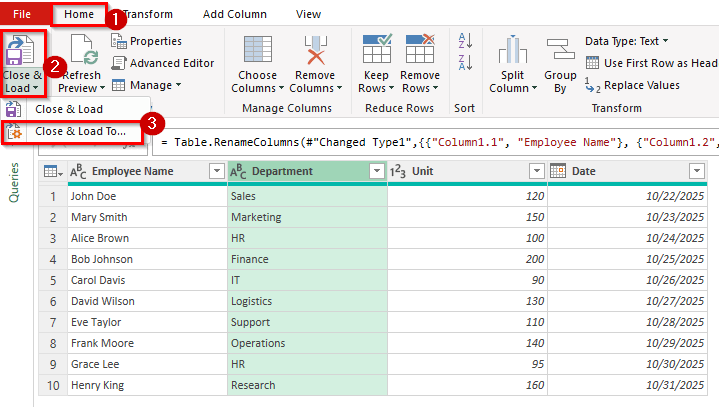Click the date type icon of Date
Image resolution: width=719 pixels, height=407 pixels.
(558, 171)
